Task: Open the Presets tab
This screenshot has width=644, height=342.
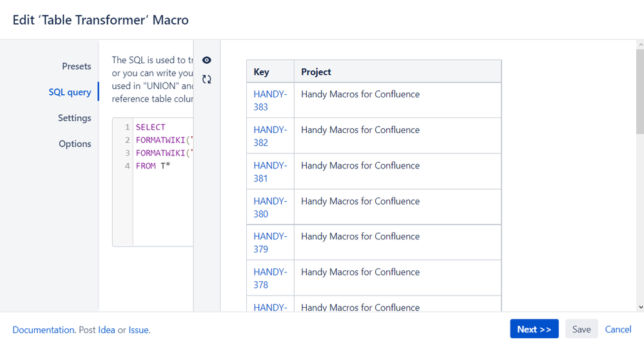Action: click(x=76, y=66)
